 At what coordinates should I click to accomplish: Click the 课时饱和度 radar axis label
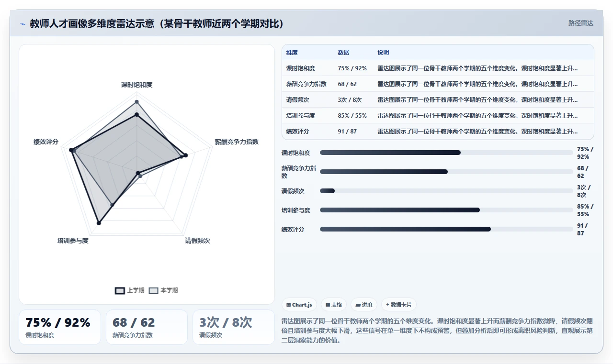136,85
